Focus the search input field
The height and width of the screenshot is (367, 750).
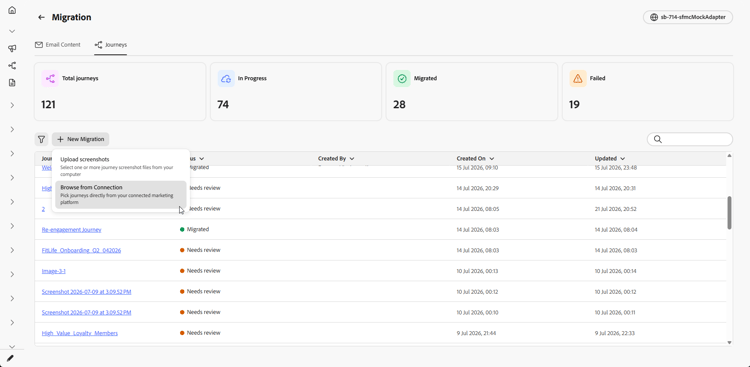coord(690,139)
